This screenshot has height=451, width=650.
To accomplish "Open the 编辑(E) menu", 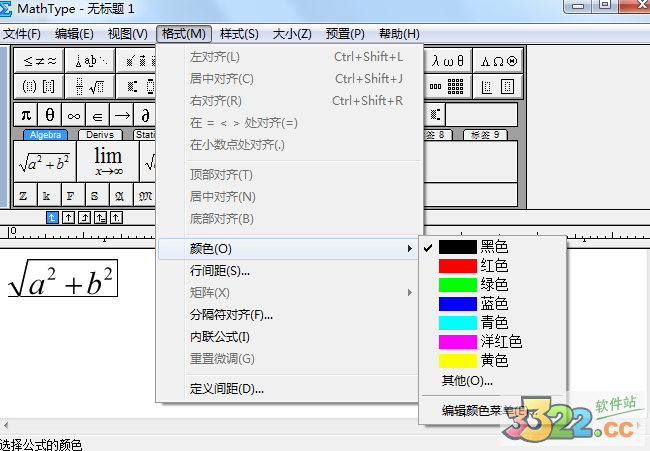I will tap(74, 34).
